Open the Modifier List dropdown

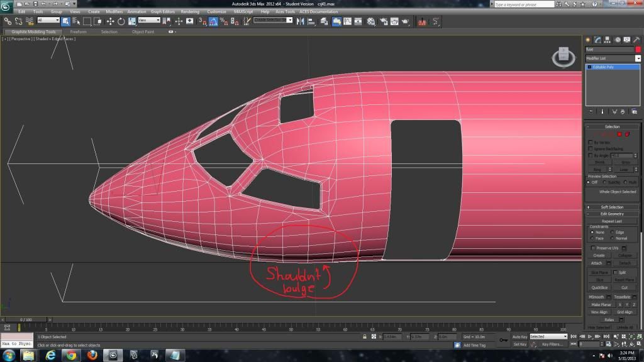click(x=613, y=58)
